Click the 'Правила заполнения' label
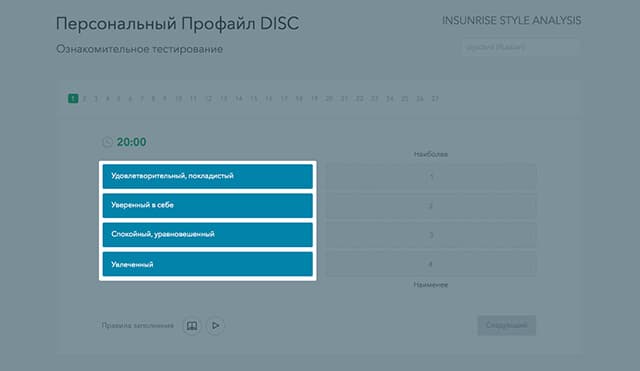This screenshot has height=371, width=640. 138,326
